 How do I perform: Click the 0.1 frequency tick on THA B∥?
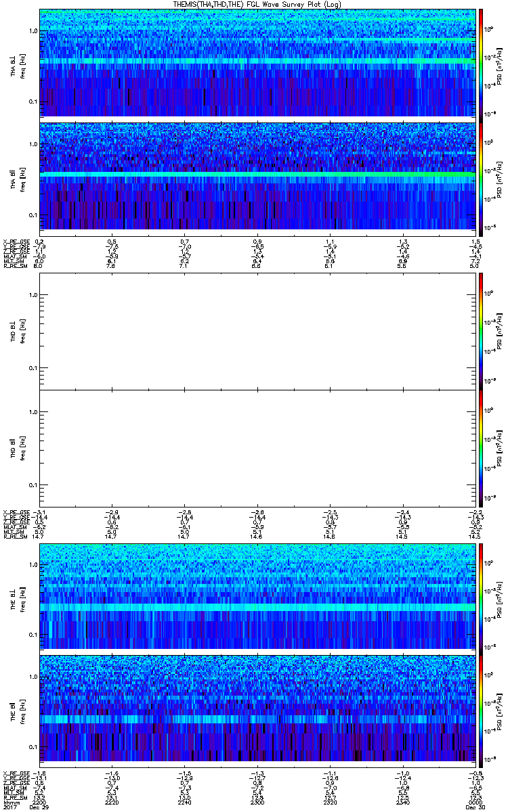tap(33, 215)
